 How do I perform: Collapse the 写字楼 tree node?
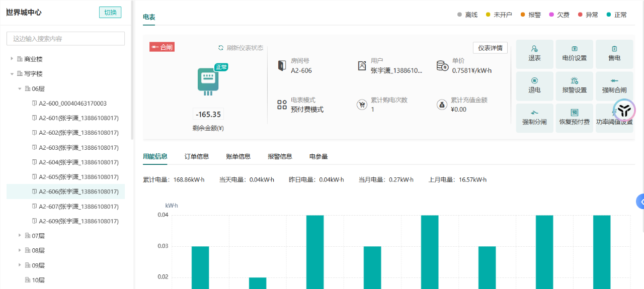coord(12,74)
